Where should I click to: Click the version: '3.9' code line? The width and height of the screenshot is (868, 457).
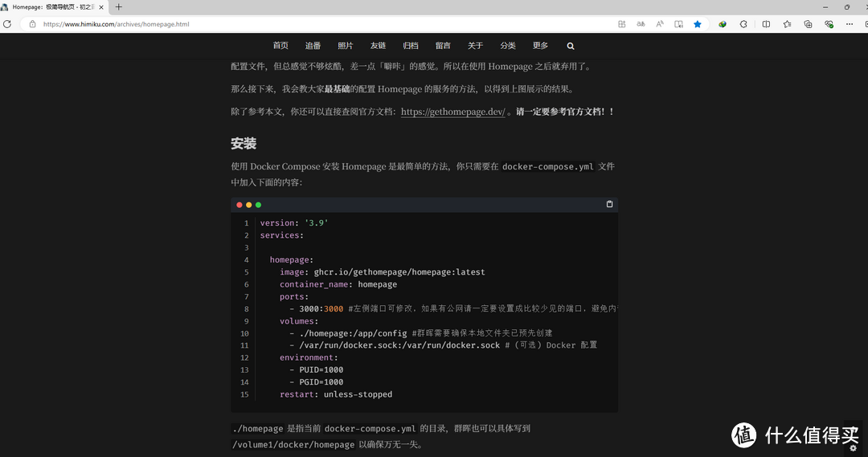point(294,223)
